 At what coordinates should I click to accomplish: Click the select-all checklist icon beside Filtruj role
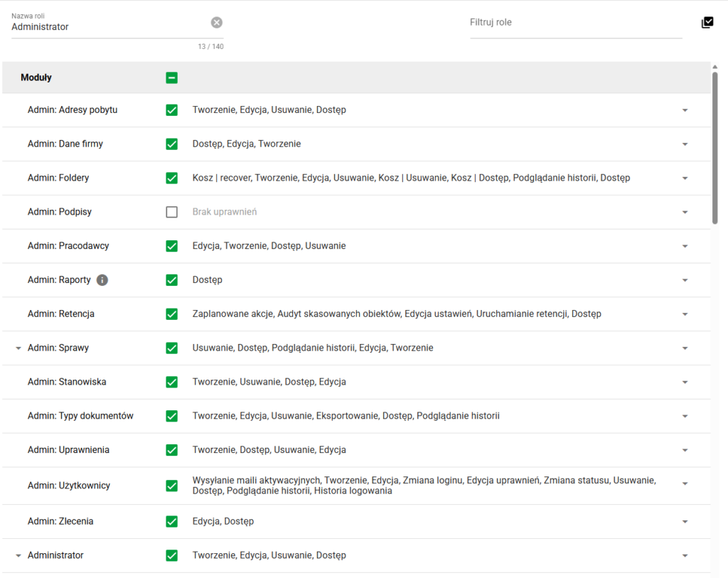[x=707, y=22]
